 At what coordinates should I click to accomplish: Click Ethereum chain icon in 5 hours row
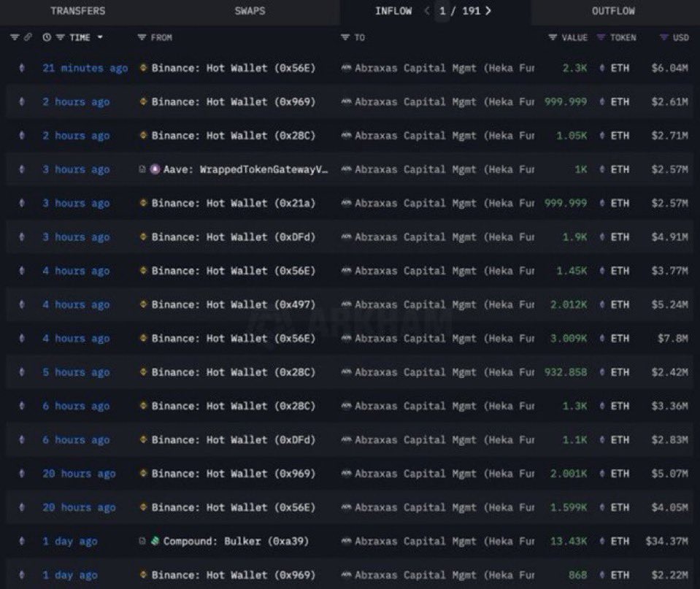tap(22, 372)
